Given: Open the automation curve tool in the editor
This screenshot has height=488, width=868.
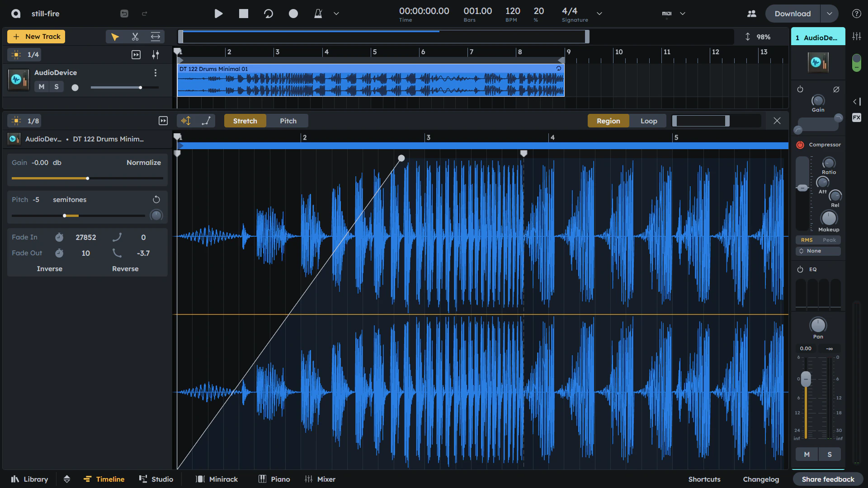Looking at the screenshot, I should coord(207,121).
